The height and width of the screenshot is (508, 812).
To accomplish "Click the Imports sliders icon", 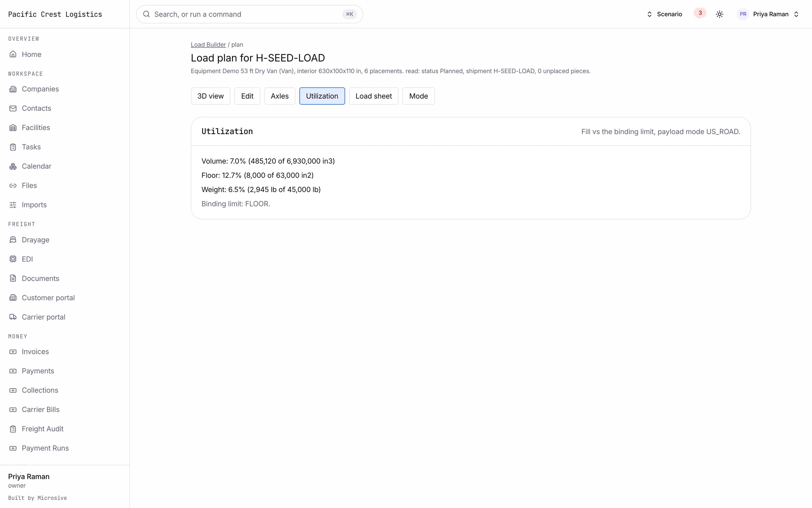I will click(x=13, y=205).
